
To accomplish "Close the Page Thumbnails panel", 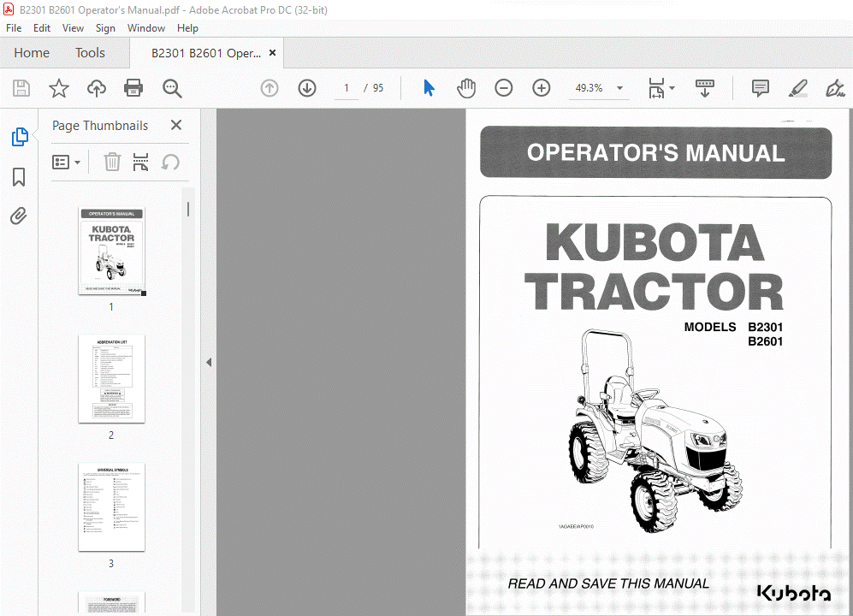I will pyautogui.click(x=176, y=125).
